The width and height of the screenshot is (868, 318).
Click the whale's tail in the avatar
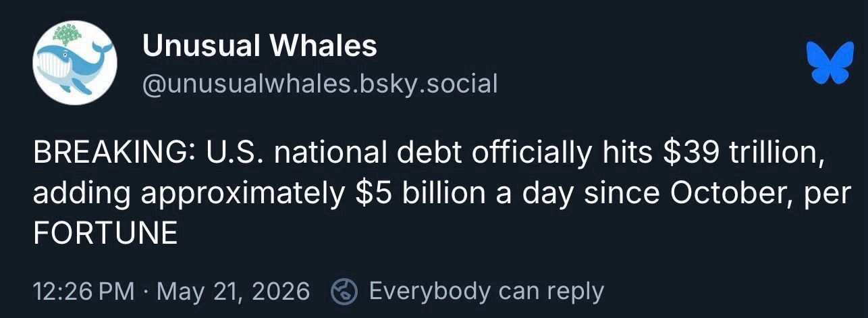click(101, 49)
